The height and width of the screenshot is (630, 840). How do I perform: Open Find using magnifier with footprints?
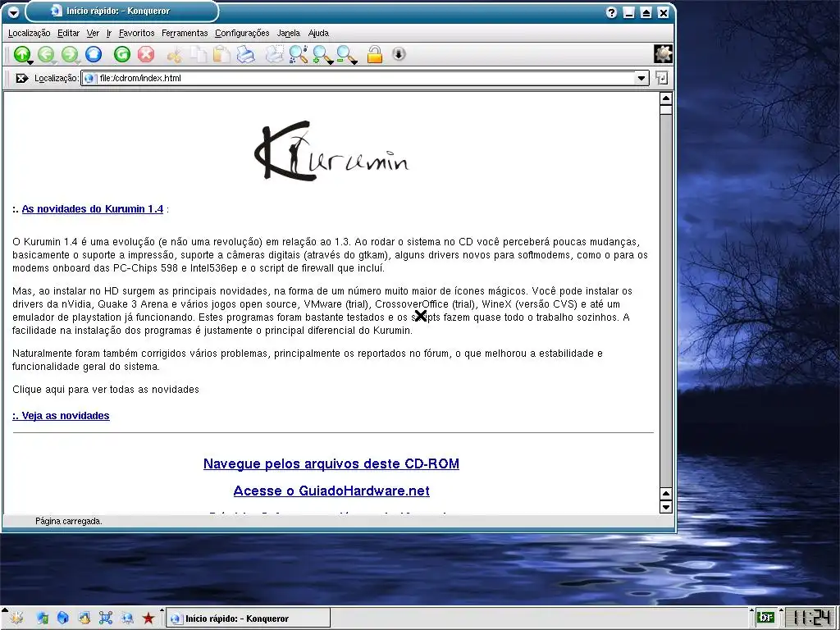click(299, 54)
